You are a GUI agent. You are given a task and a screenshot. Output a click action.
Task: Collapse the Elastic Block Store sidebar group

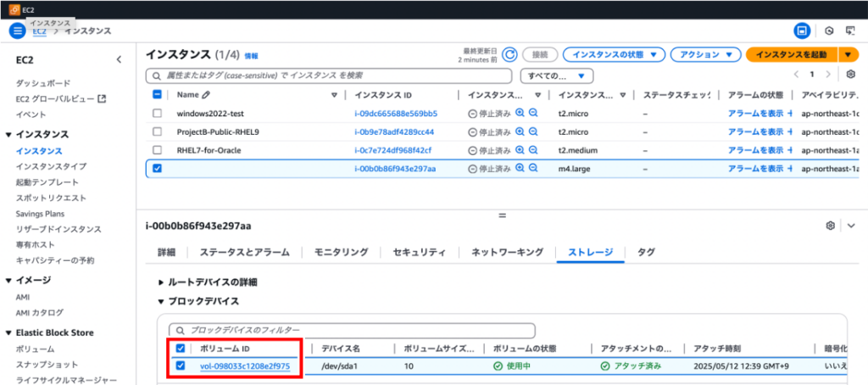pos(8,333)
